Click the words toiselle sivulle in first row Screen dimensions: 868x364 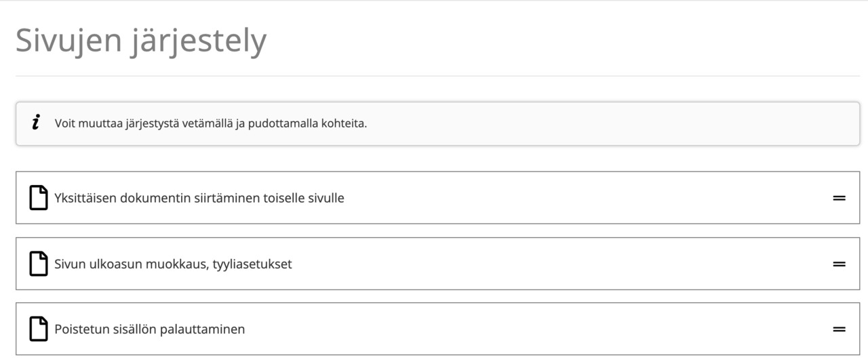pyautogui.click(x=303, y=198)
